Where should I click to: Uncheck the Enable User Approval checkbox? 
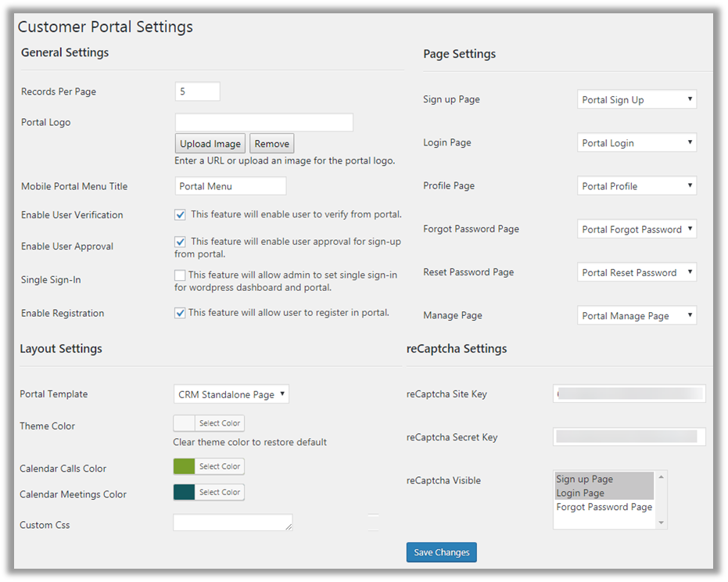[181, 242]
